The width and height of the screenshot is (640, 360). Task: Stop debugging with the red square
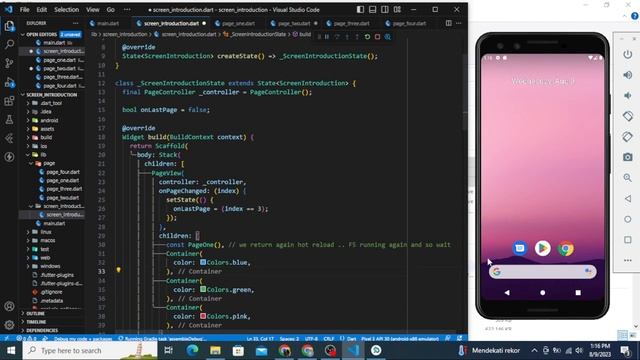[378, 37]
